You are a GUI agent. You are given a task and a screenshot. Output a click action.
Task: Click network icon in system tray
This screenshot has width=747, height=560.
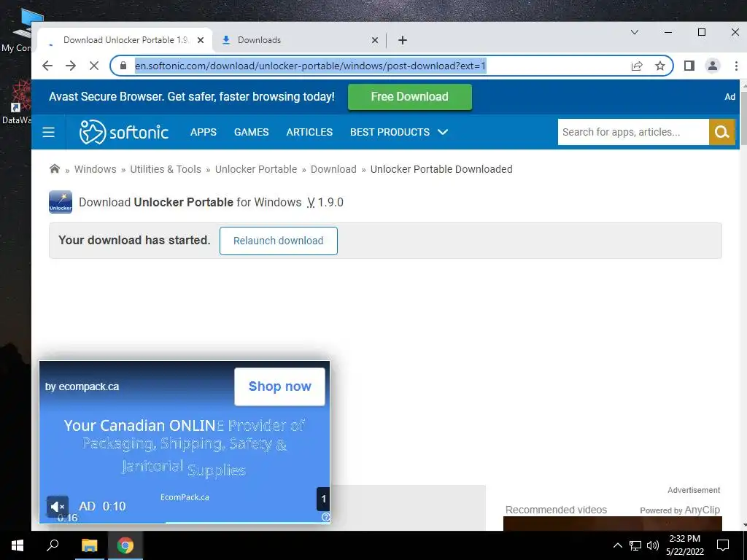(635, 545)
